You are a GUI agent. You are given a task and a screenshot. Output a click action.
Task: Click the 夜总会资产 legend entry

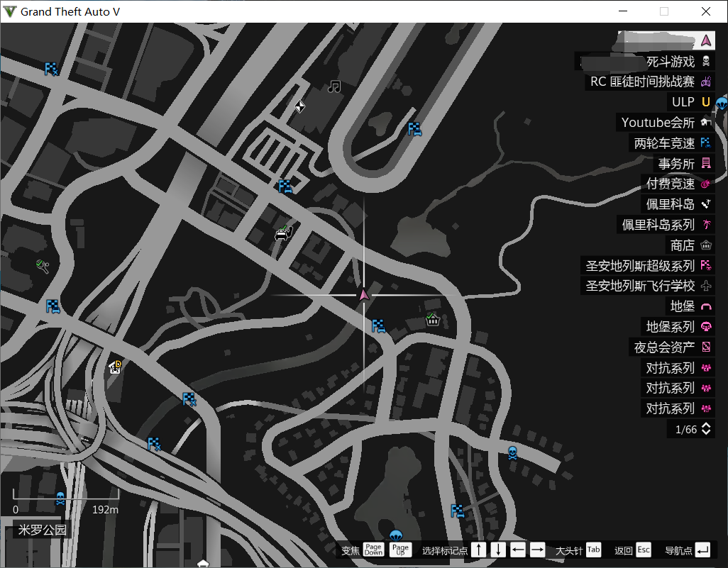point(672,347)
